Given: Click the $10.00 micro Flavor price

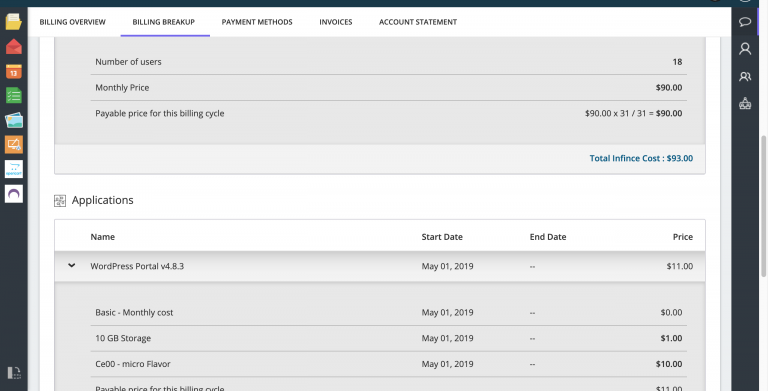Looking at the screenshot, I should 669,364.
